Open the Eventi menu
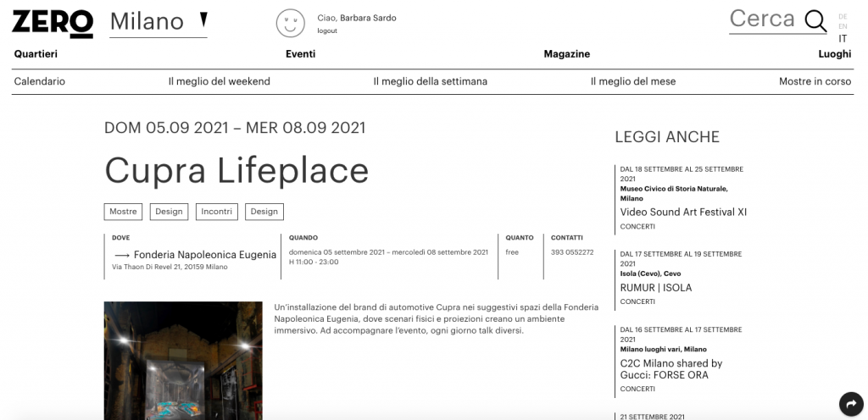This screenshot has height=420, width=868. pyautogui.click(x=301, y=54)
